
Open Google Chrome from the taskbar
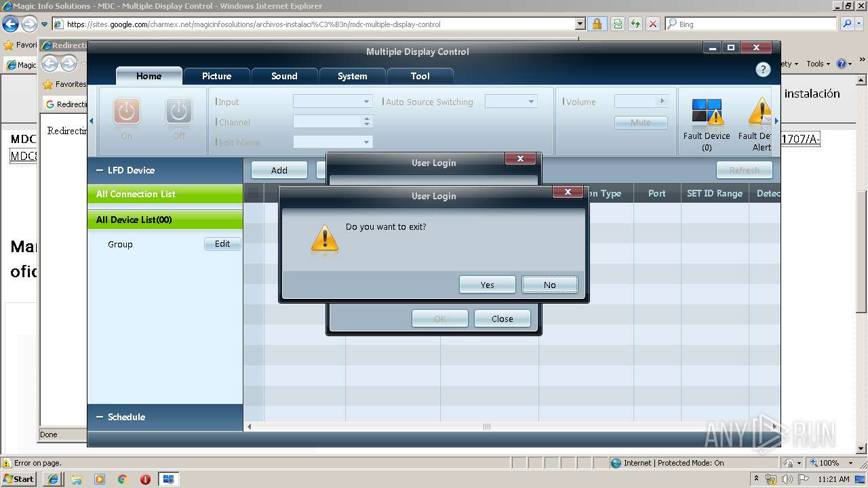[x=123, y=479]
